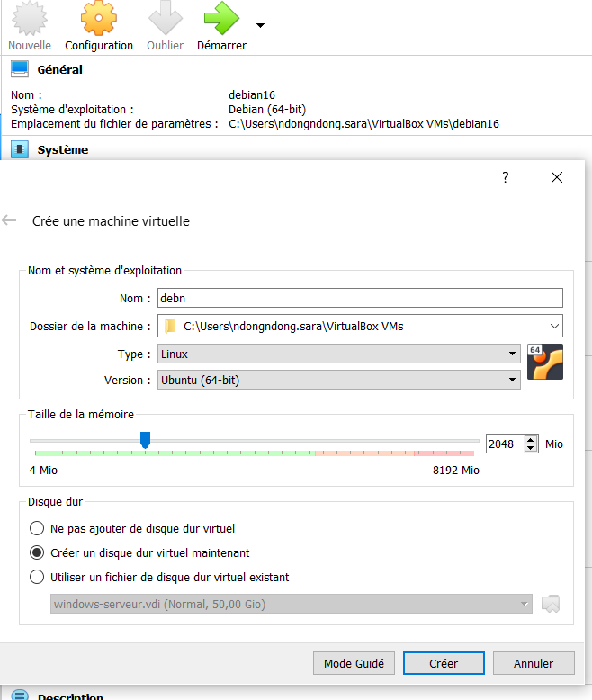The height and width of the screenshot is (700, 592).
Task: Click the red zone of memory slider
Action: coord(444,453)
